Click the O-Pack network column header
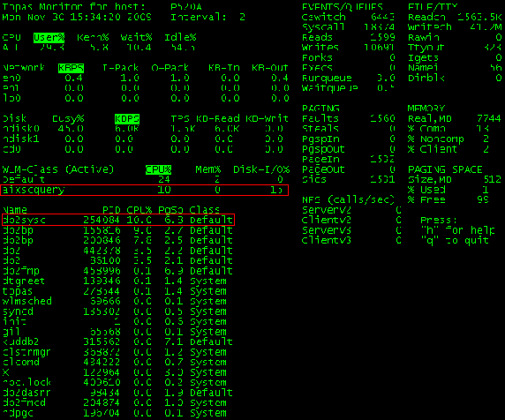This screenshot has width=505, height=420. (170, 68)
